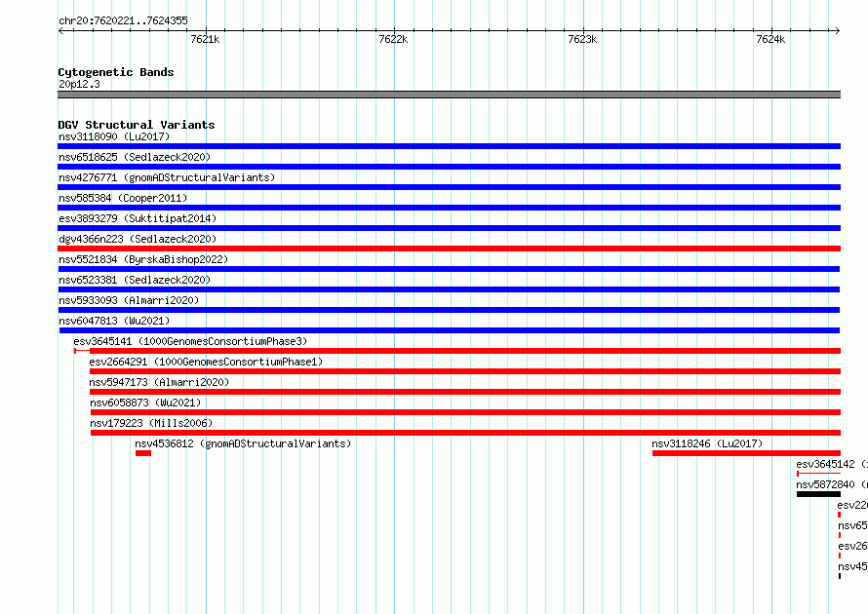Click the nsv6047813 blue variant bar
Viewport: 868px width, 614px height.
450,330
